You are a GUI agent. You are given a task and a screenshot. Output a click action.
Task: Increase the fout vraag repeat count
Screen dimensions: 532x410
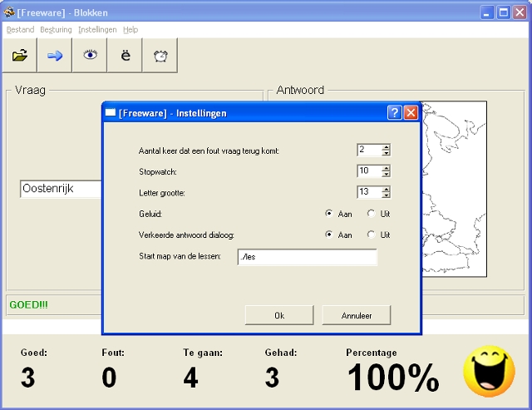[386, 147]
